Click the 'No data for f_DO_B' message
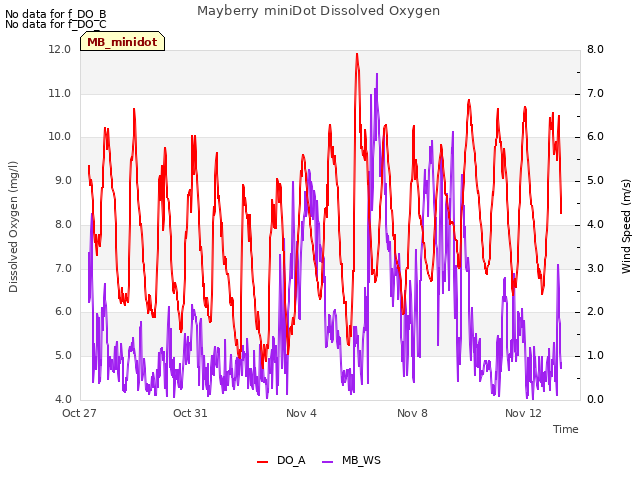This screenshot has height=480, width=640. click(56, 14)
